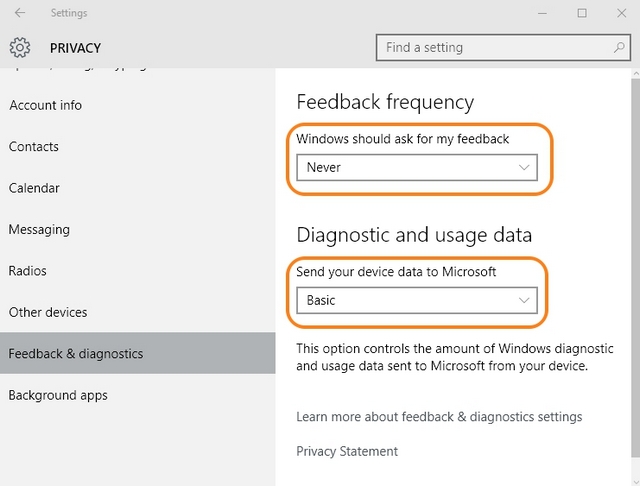Screen dimensions: 640x486
Task: Select Radios from the sidebar
Action: coord(28,271)
